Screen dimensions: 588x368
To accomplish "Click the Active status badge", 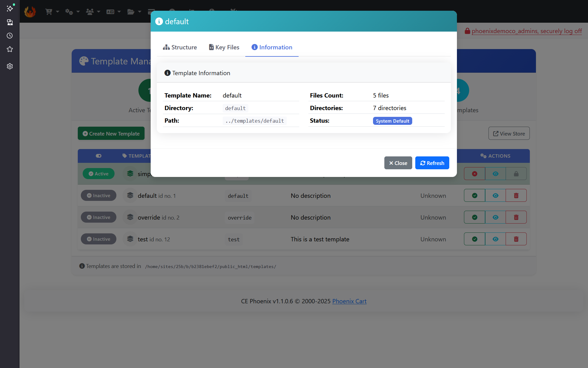I will (99, 174).
